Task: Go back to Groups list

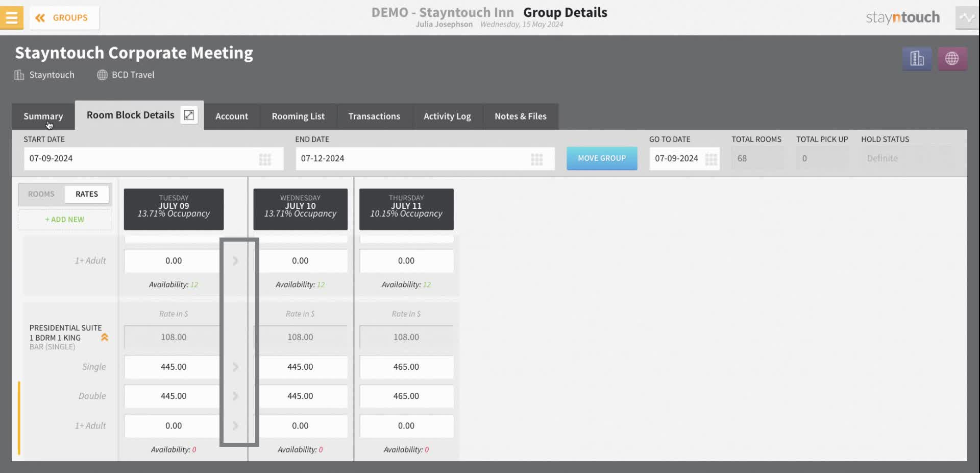Action: pyautogui.click(x=64, y=18)
